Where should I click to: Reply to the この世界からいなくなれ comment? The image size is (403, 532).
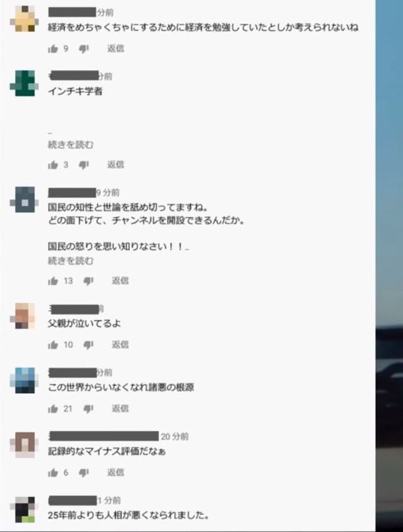tap(120, 408)
